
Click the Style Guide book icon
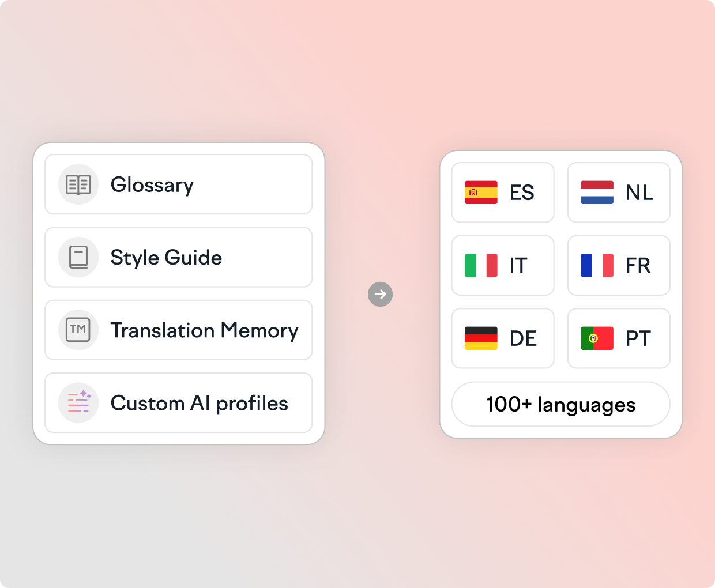tap(78, 258)
